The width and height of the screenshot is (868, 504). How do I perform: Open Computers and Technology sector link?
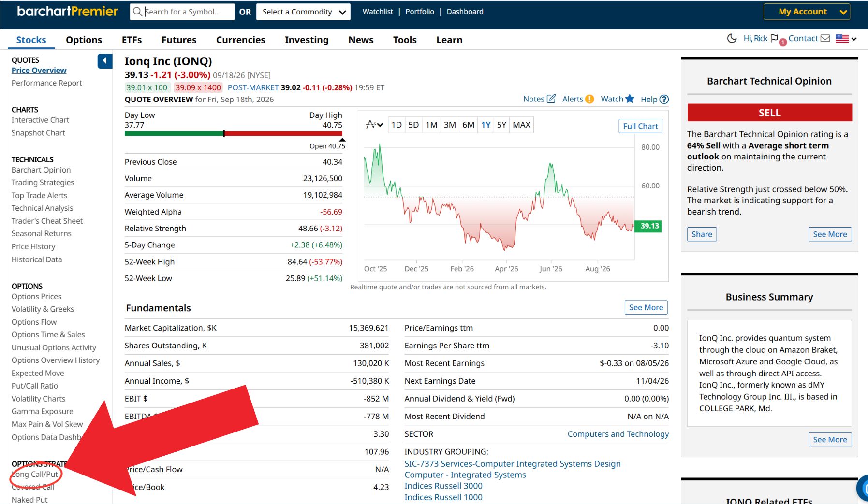(x=618, y=434)
